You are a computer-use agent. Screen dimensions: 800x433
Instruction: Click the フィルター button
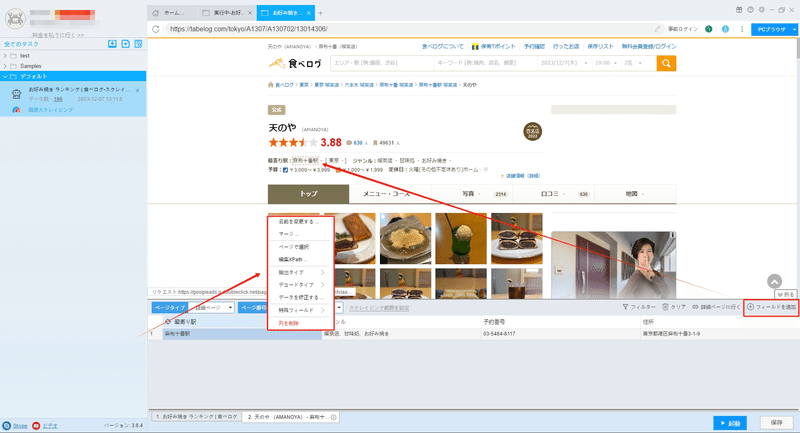pos(639,307)
